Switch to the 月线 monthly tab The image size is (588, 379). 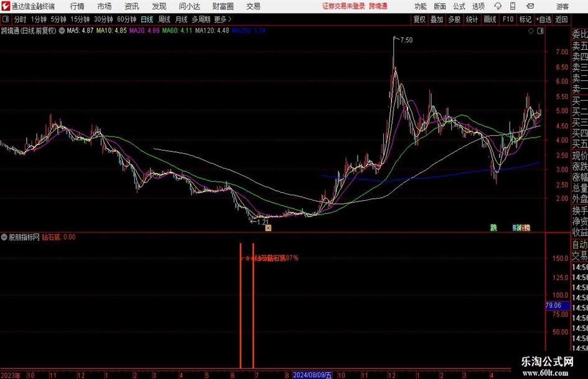[182, 19]
